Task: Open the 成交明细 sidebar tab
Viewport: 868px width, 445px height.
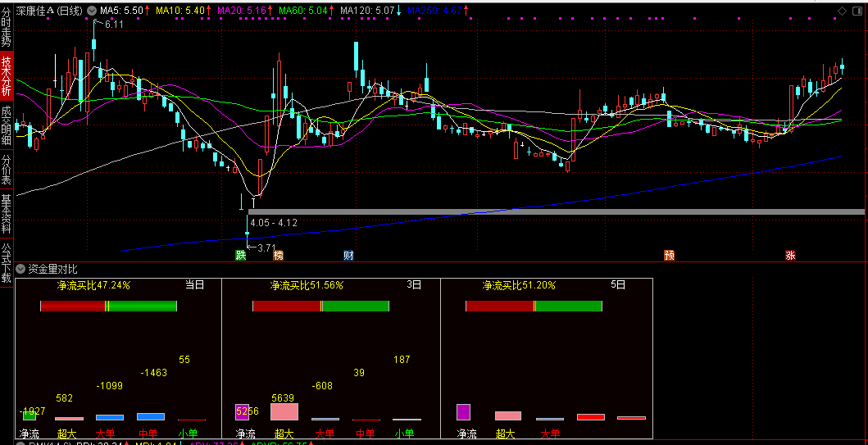Action: point(6,125)
